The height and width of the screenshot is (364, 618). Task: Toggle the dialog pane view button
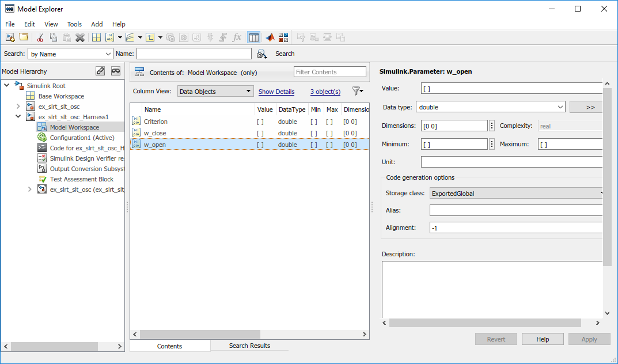click(254, 37)
